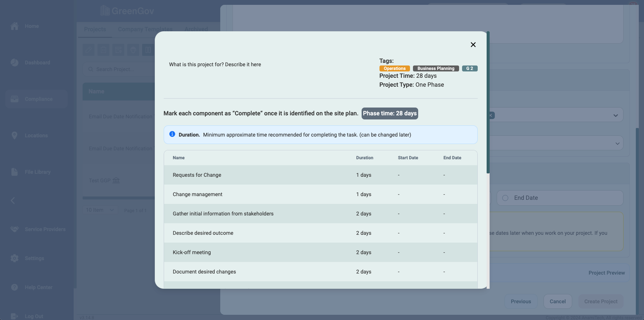Click the blue Duration info icon
644x320 pixels.
[x=172, y=134]
